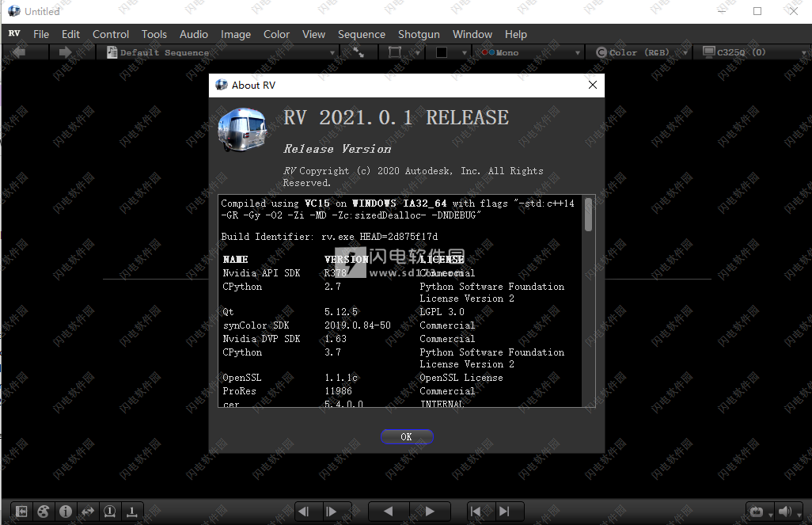Open the Sequence menu
Screen dimensions: 812x525
click(362, 34)
